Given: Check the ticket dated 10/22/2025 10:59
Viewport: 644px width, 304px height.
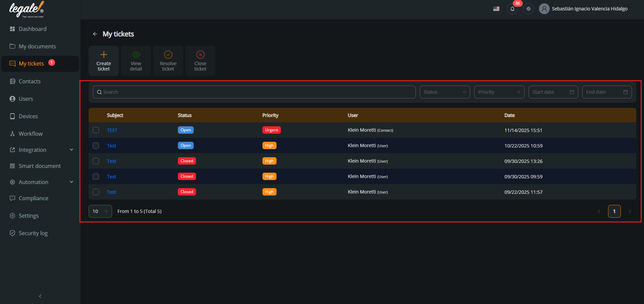Looking at the screenshot, I should tap(96, 146).
